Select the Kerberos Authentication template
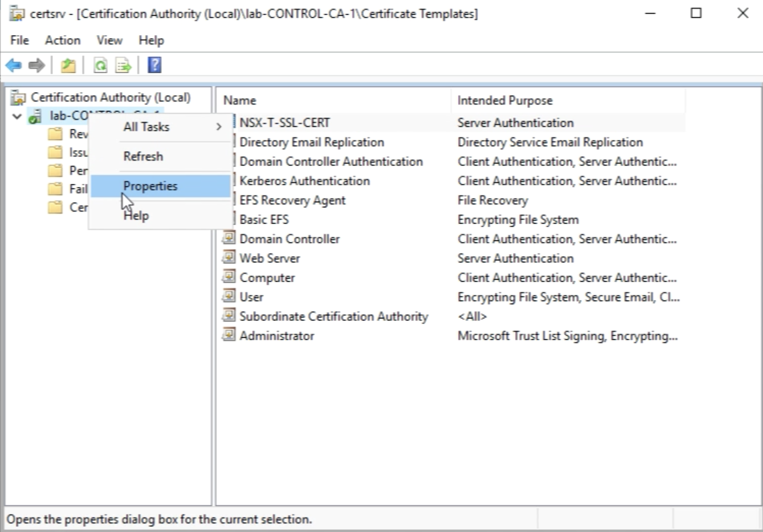The width and height of the screenshot is (763, 532). click(x=304, y=181)
